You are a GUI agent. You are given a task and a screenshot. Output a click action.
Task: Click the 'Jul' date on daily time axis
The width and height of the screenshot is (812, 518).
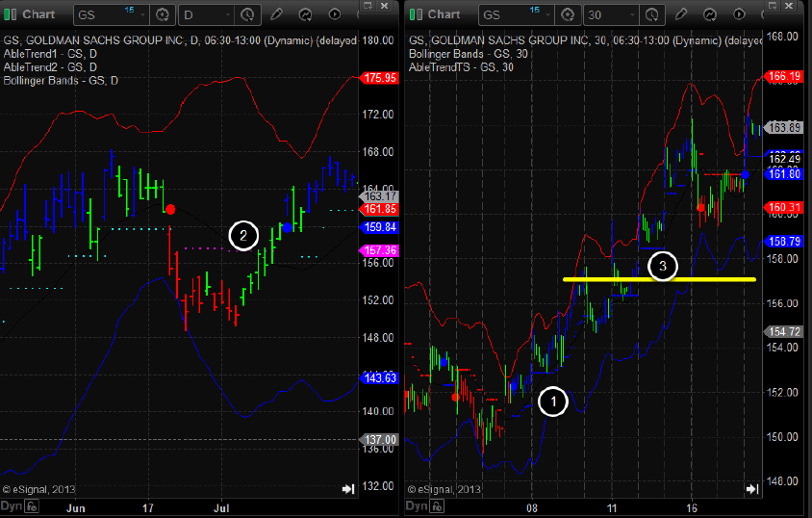(221, 508)
